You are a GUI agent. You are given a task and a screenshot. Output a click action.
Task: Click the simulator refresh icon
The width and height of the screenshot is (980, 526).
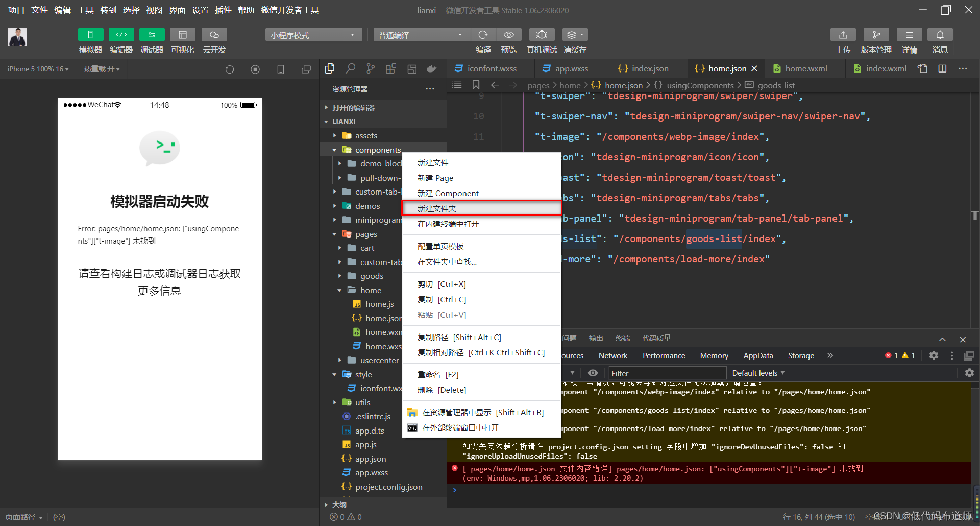230,69
